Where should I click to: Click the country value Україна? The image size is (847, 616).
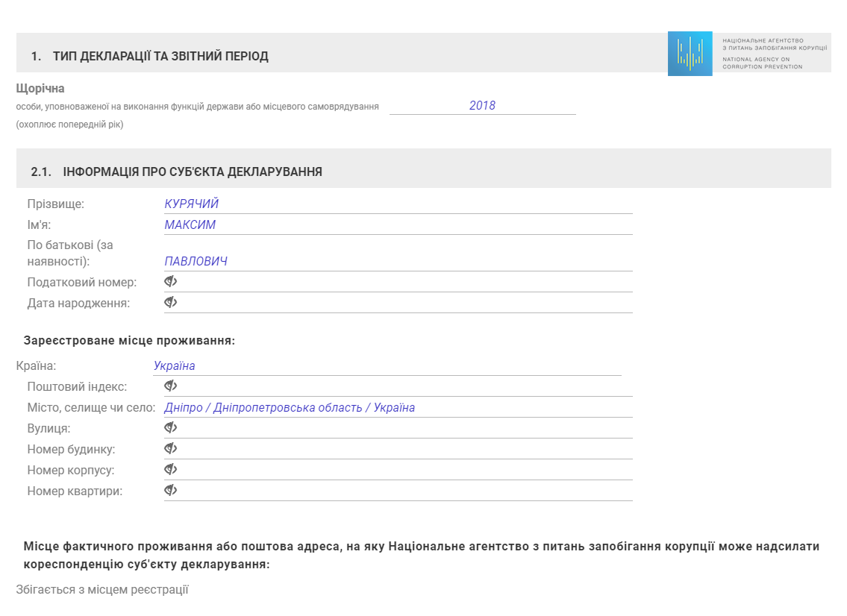pyautogui.click(x=175, y=366)
